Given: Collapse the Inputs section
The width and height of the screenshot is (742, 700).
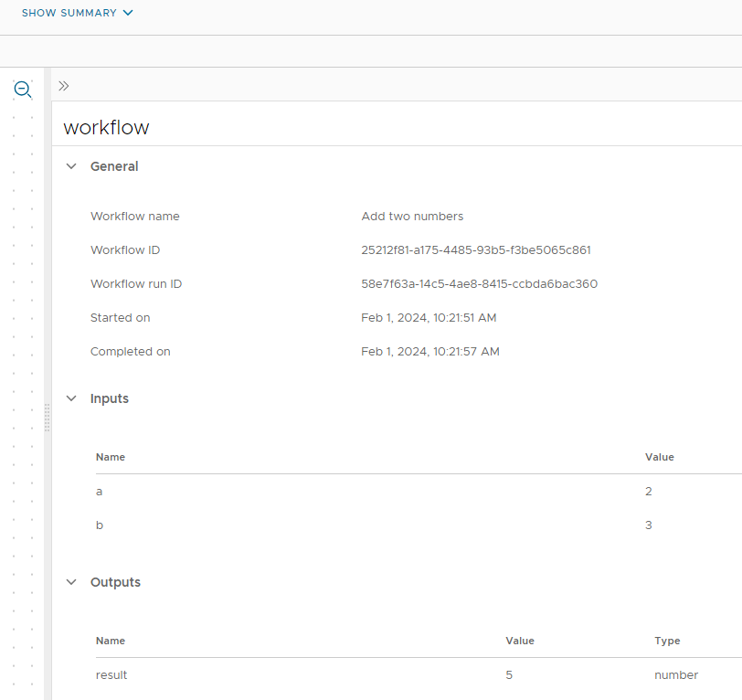Looking at the screenshot, I should coord(71,398).
